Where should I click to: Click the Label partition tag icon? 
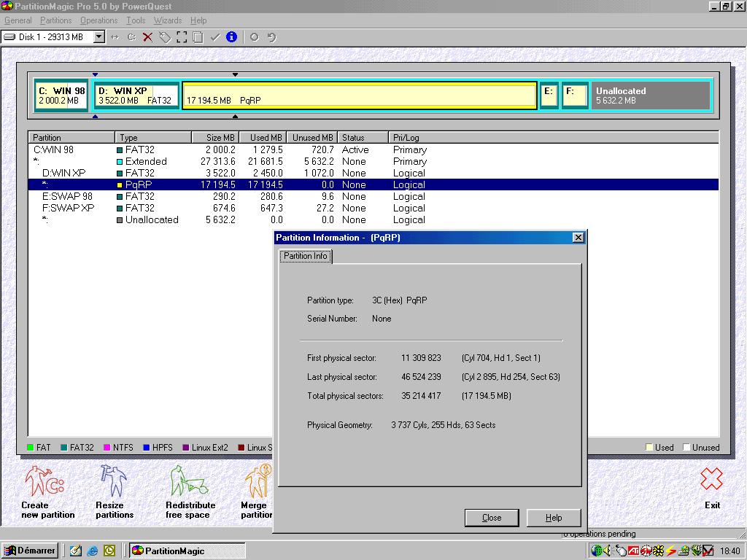(165, 37)
